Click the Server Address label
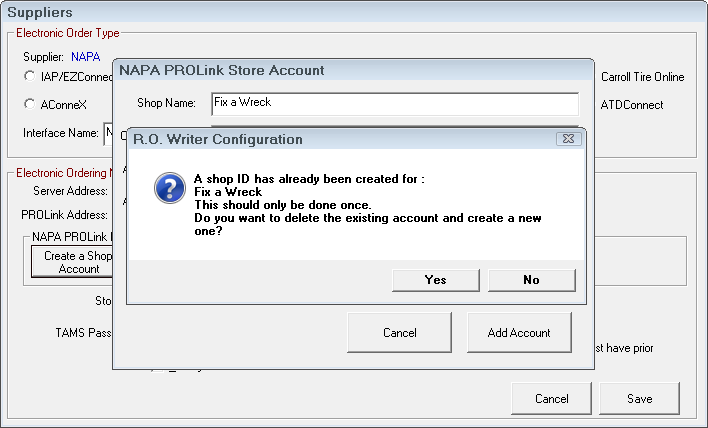 (x=70, y=190)
